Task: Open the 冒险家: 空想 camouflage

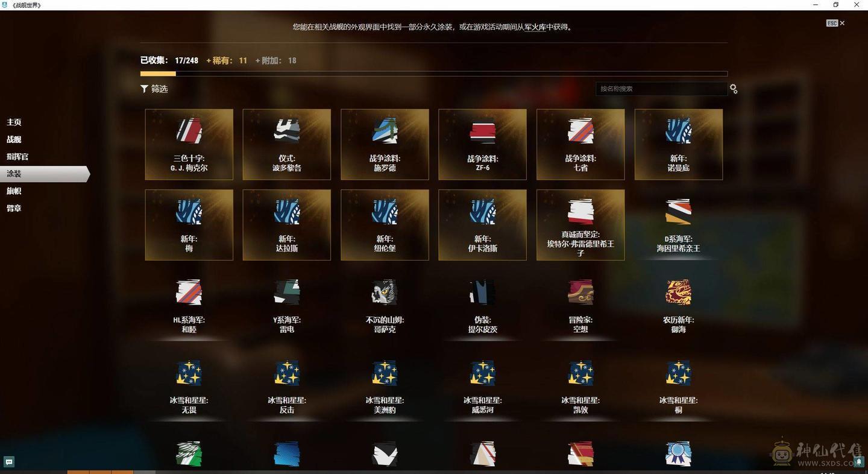Action: 580,306
